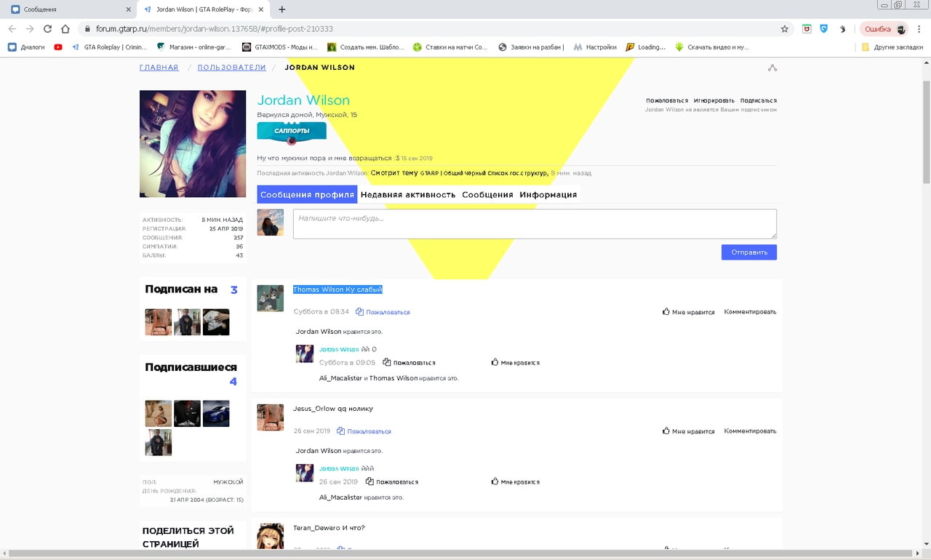Click the Напишите что-нибудь text field

tap(535, 224)
